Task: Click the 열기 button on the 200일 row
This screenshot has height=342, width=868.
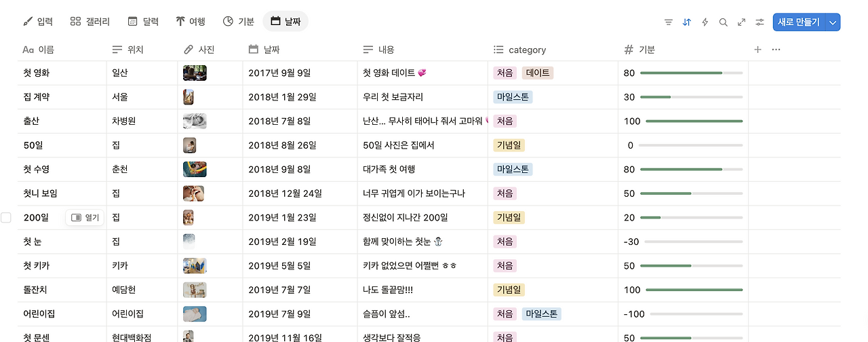Action: pyautogui.click(x=85, y=218)
